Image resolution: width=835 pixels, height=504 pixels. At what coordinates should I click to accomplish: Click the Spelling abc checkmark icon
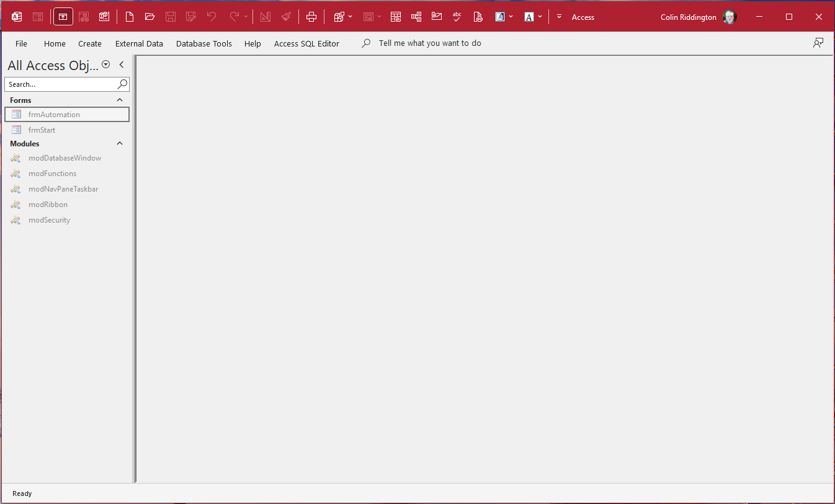tap(457, 17)
